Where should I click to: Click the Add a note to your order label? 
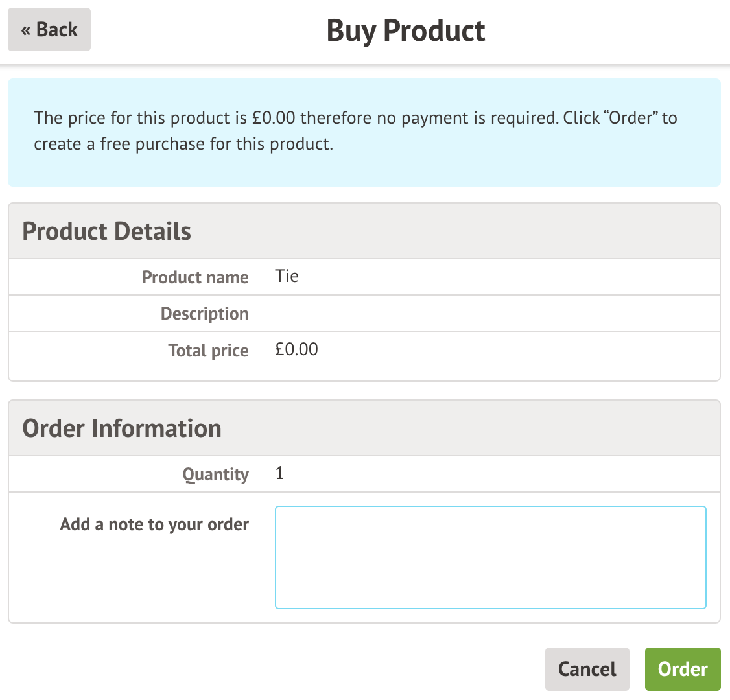[x=154, y=524]
